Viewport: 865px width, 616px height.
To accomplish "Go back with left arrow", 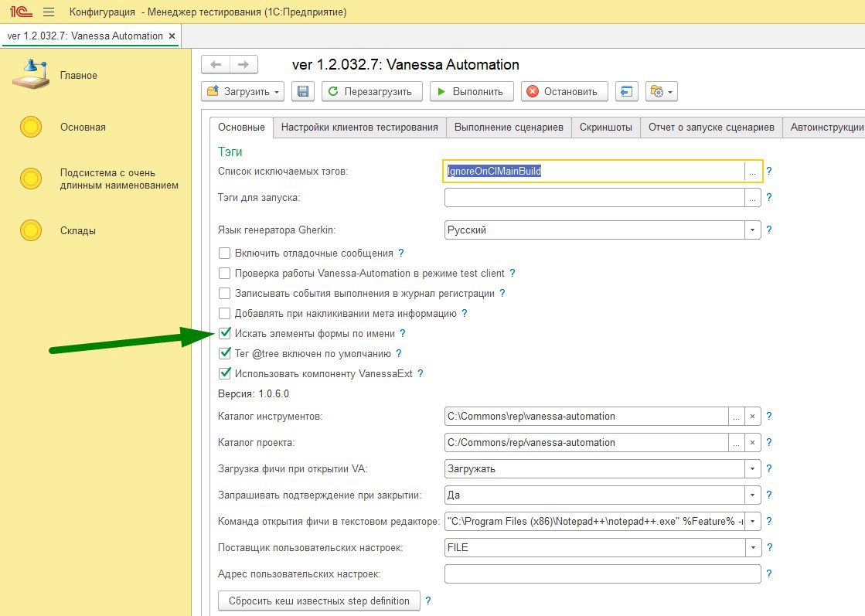I will coord(216,64).
